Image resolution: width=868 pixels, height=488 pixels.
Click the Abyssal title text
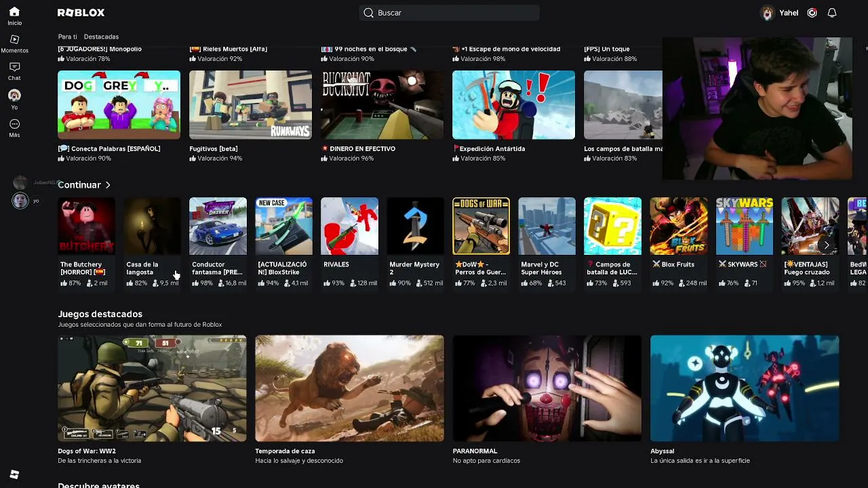click(662, 451)
